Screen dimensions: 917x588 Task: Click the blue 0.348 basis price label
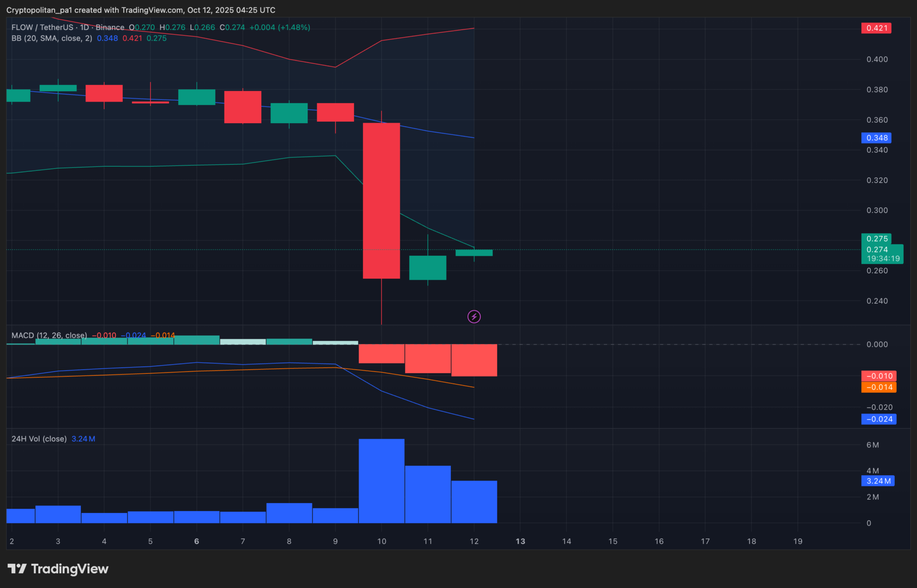click(876, 138)
